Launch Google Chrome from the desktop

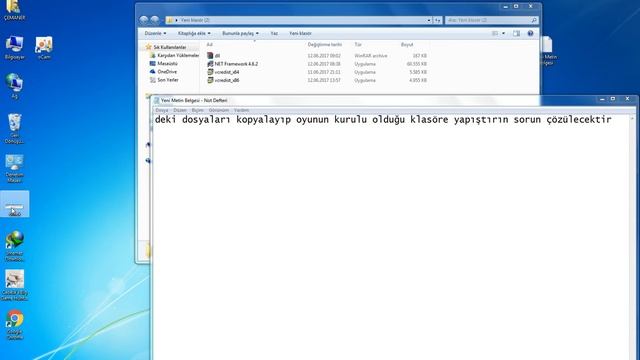point(14,325)
